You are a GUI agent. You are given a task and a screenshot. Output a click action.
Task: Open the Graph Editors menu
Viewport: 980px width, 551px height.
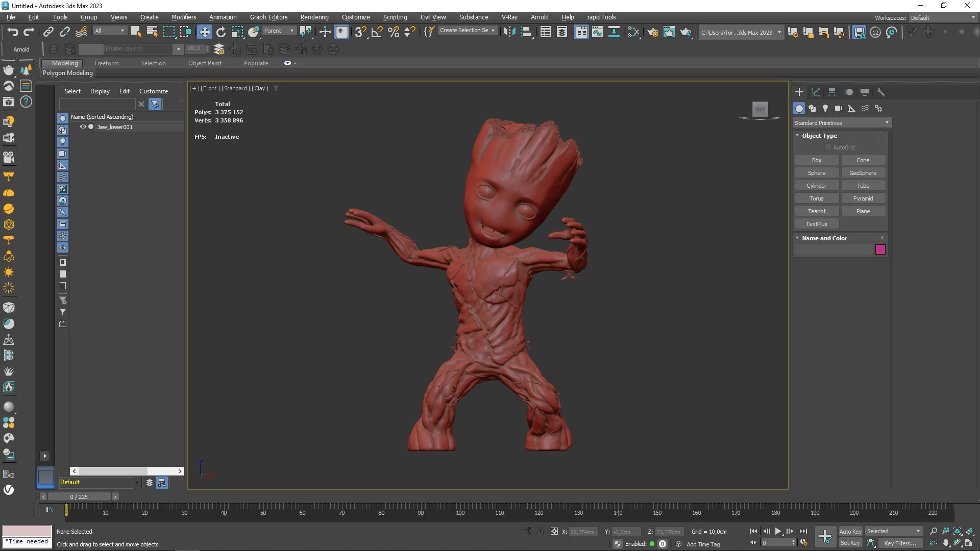[x=268, y=17]
